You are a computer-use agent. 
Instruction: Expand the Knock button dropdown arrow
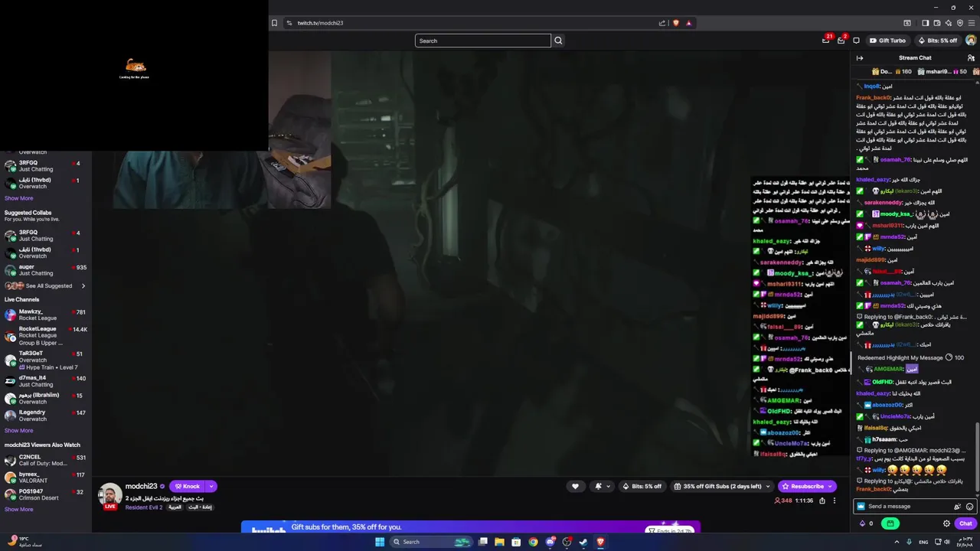211,486
